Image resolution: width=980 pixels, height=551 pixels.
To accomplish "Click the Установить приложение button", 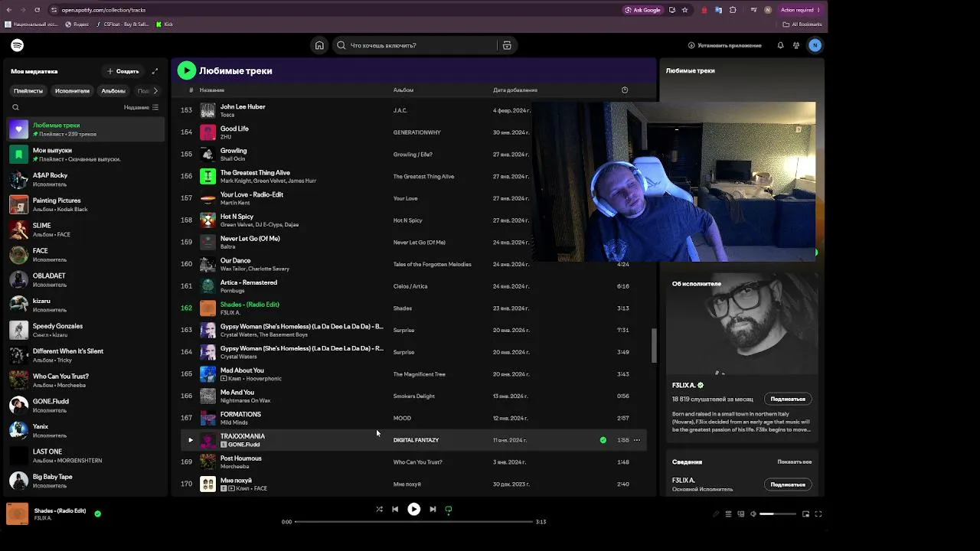I will coord(725,45).
